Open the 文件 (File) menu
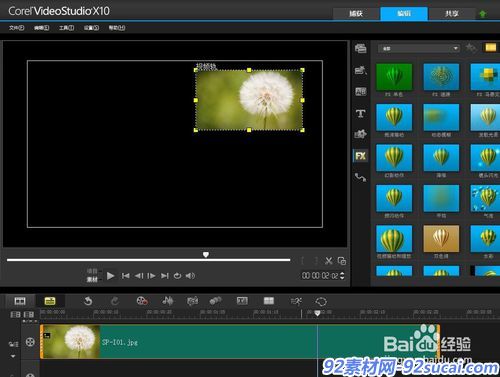 click(16, 28)
